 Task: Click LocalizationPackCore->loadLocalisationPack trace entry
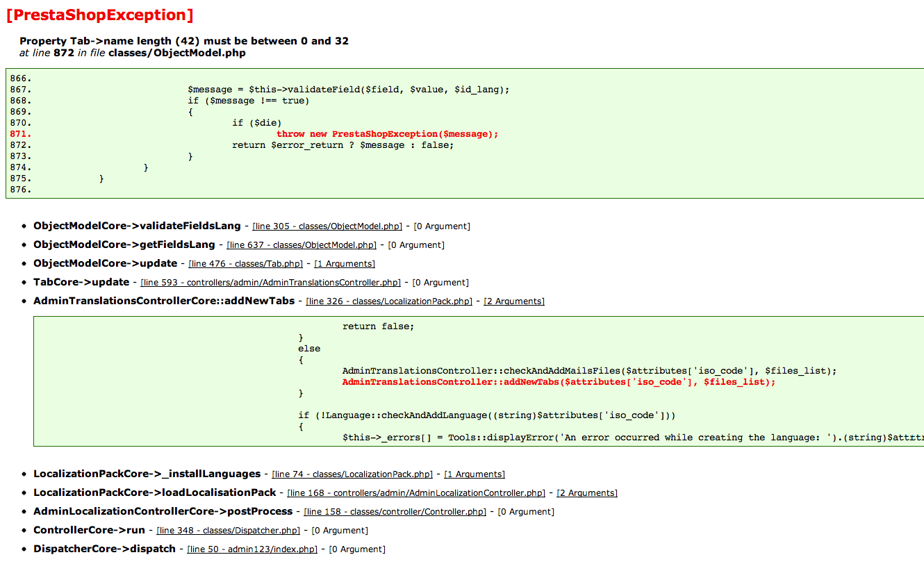pos(155,492)
